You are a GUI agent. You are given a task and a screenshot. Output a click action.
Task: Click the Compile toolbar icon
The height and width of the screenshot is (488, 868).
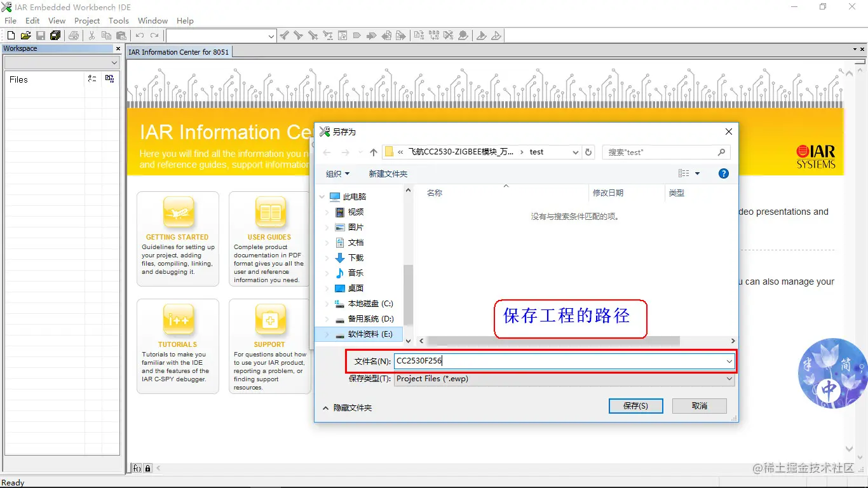point(419,36)
